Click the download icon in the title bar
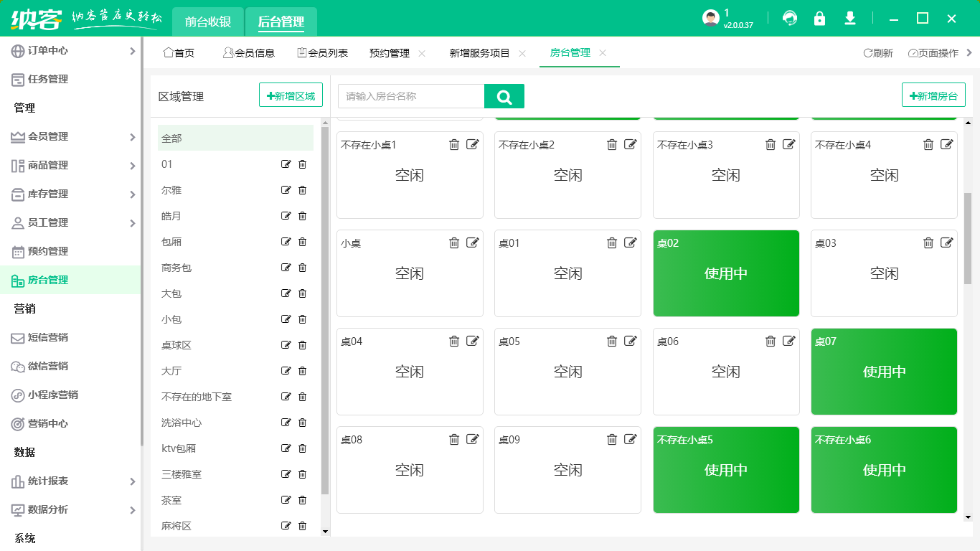980x551 pixels. click(849, 19)
